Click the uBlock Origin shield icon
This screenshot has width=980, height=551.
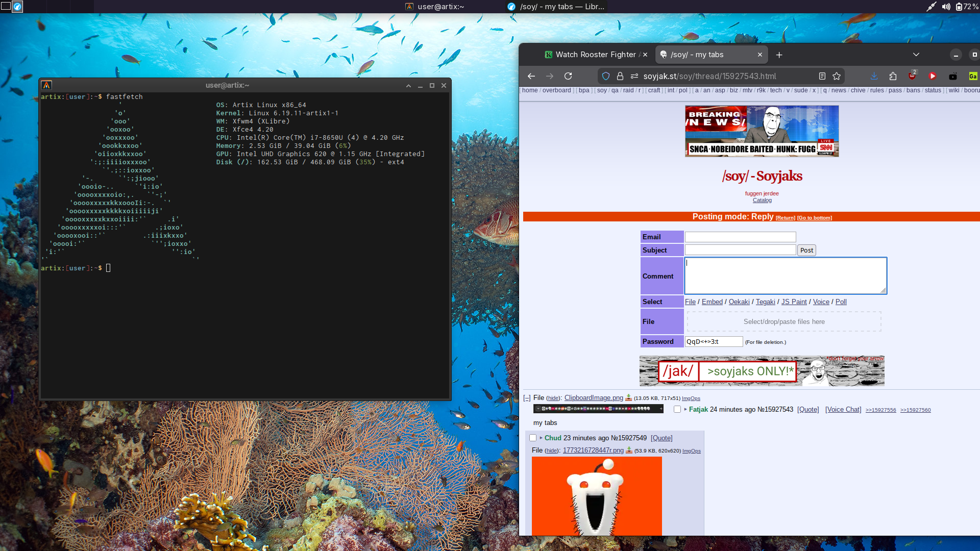(912, 76)
